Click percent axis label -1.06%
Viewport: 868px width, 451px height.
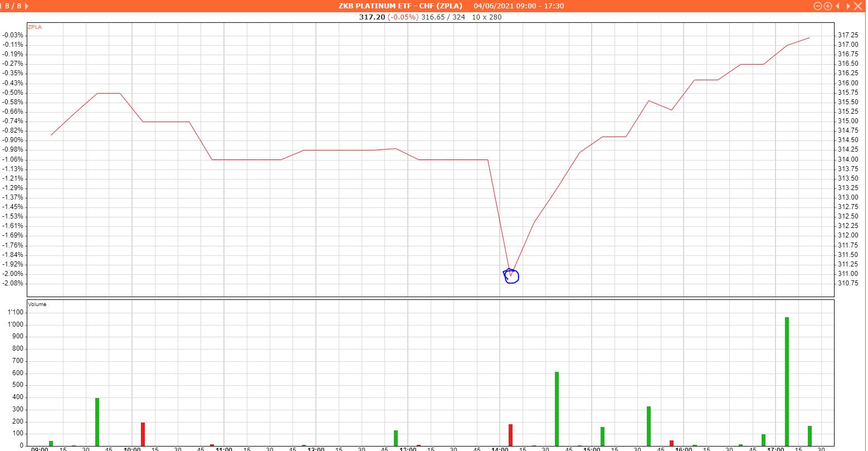[12, 159]
